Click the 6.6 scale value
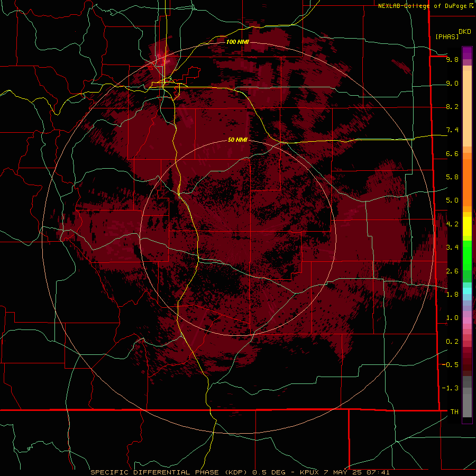Screen dimensions: 476x476 point(452,154)
